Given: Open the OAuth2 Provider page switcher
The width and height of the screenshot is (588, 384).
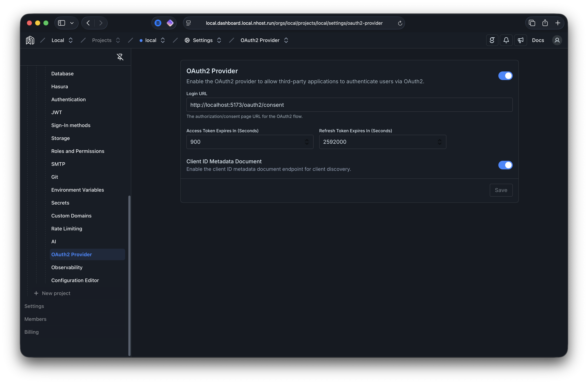Looking at the screenshot, I should click(286, 40).
